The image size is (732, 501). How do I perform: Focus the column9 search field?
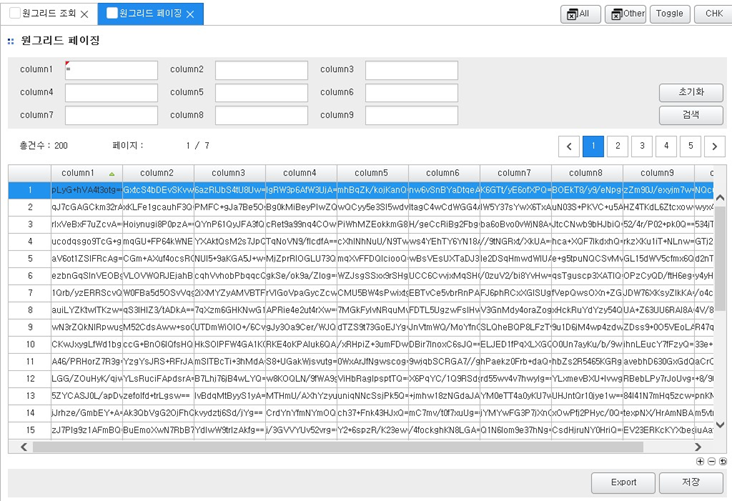pyautogui.click(x=411, y=115)
